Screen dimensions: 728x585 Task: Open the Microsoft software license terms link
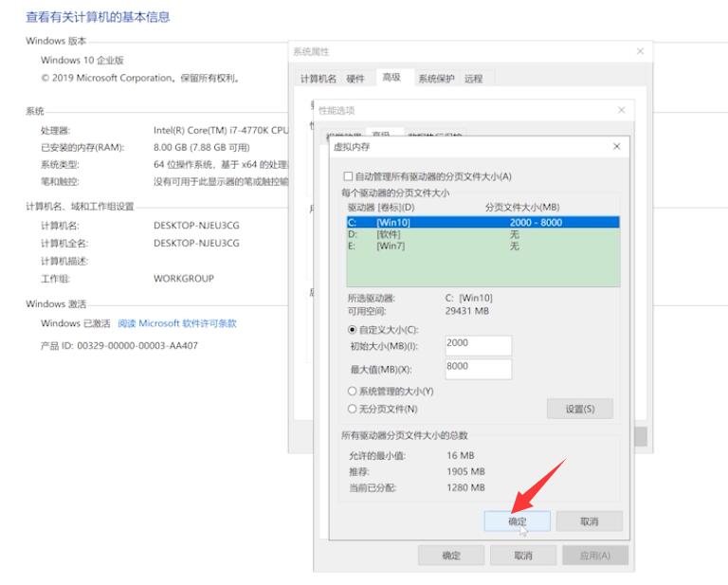177,323
